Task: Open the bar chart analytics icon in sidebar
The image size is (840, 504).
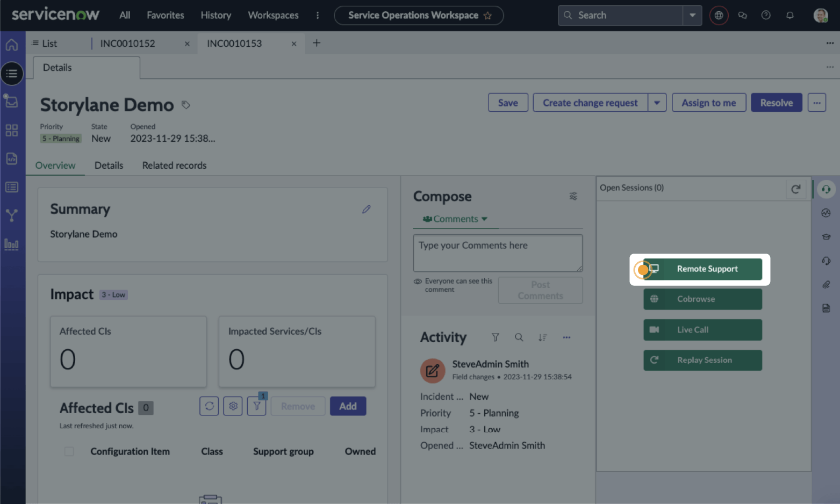Action: click(11, 244)
